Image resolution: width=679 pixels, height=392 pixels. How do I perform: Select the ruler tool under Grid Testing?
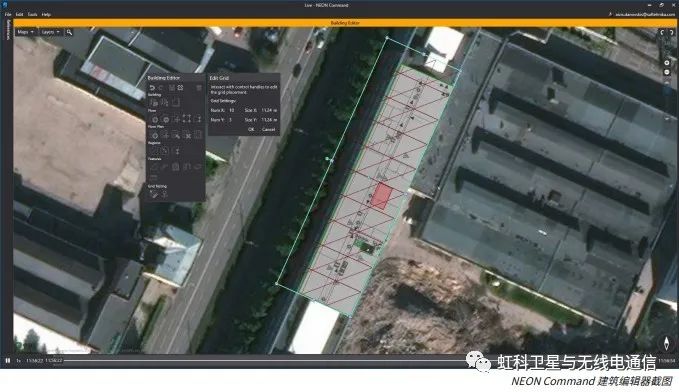tap(153, 194)
